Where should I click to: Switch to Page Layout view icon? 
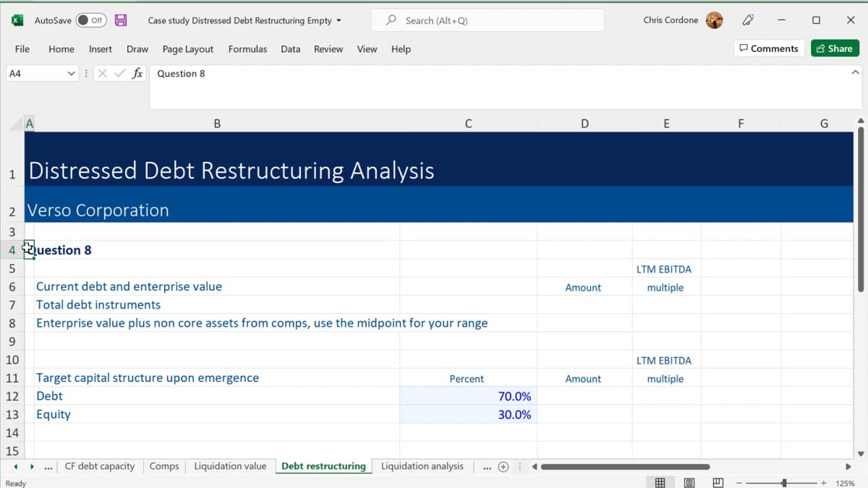(689, 482)
